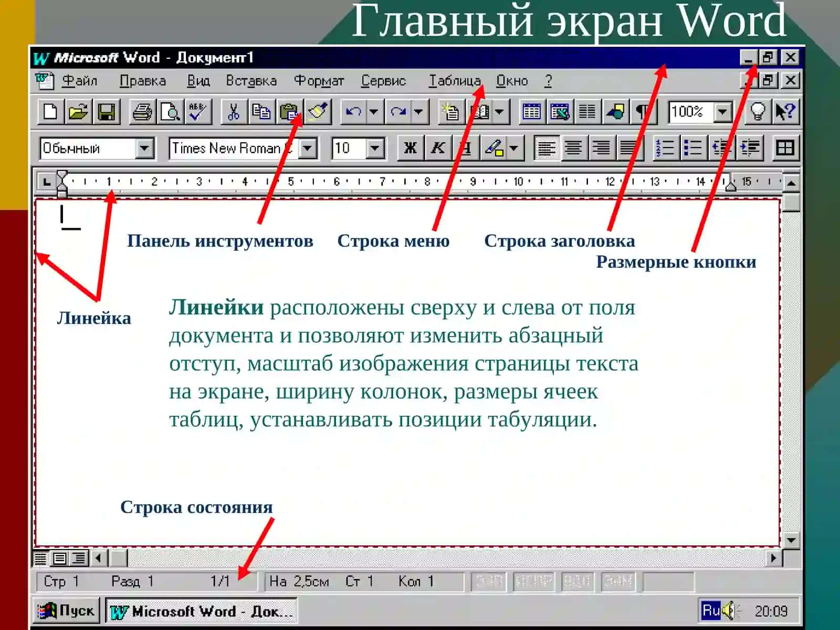Open the highlight color dropdown arrow
Image resolution: width=840 pixels, height=630 pixels.
(x=514, y=148)
